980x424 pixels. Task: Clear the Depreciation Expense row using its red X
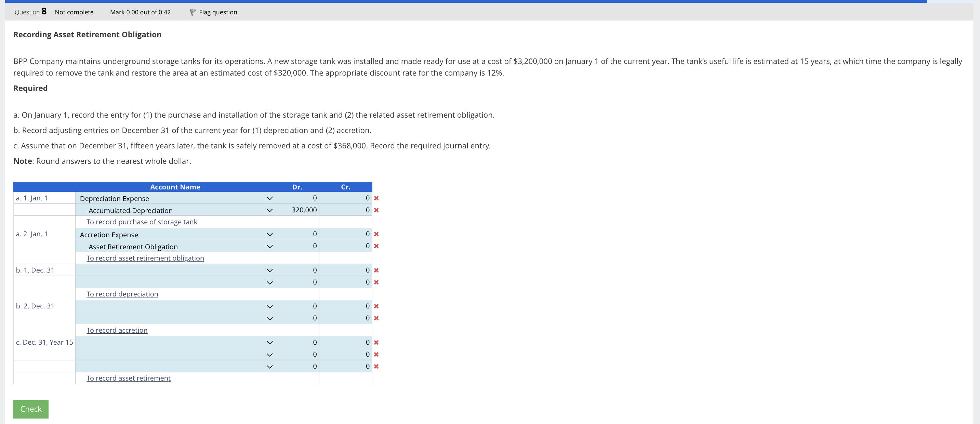pos(376,198)
